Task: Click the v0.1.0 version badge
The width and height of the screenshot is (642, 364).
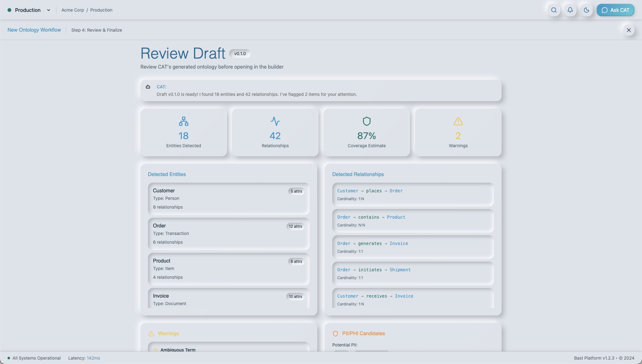Action: click(240, 54)
